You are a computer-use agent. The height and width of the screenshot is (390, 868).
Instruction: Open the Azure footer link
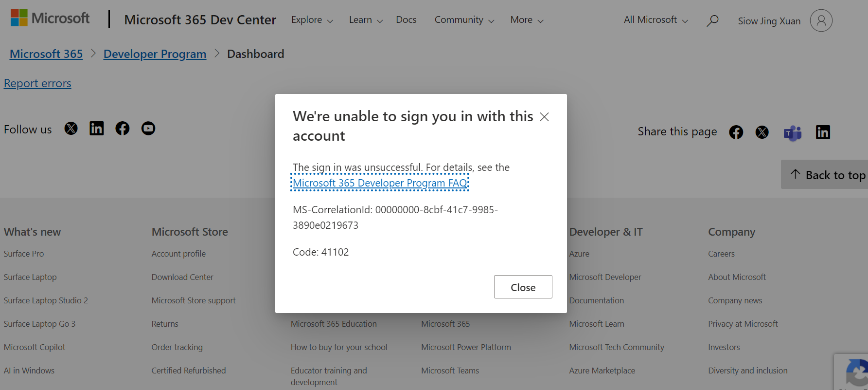click(579, 254)
